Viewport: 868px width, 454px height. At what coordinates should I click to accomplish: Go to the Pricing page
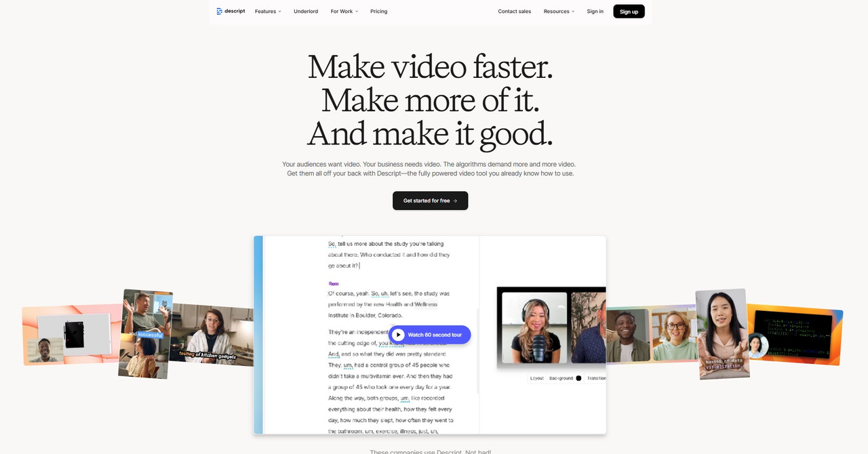[379, 12]
